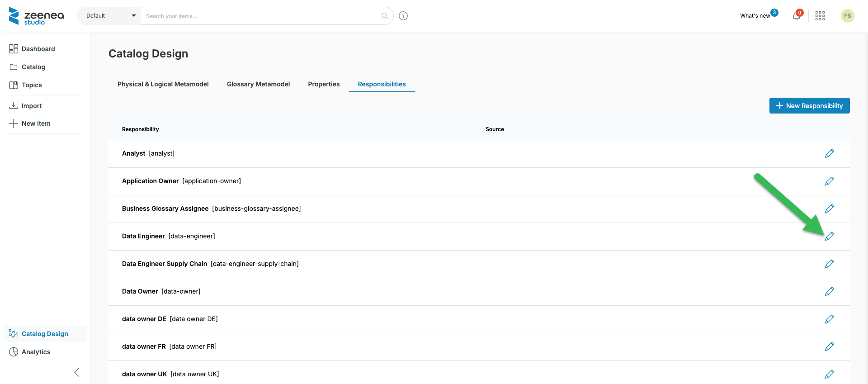Click the New Responsibility button
Screen dimensions: 868x384
809,106
